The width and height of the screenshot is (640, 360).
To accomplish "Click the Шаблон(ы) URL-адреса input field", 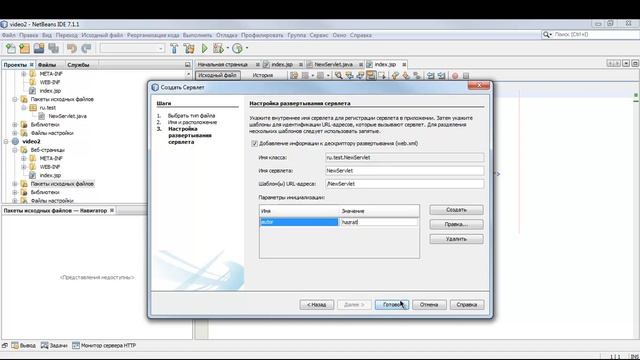I will [404, 184].
